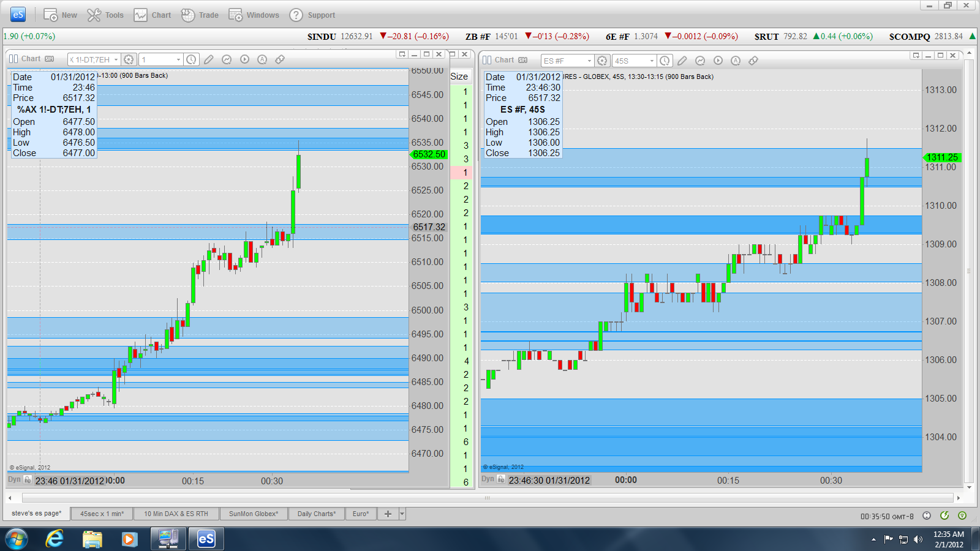Open studies icon in DAX chart toolbar

[x=227, y=59]
